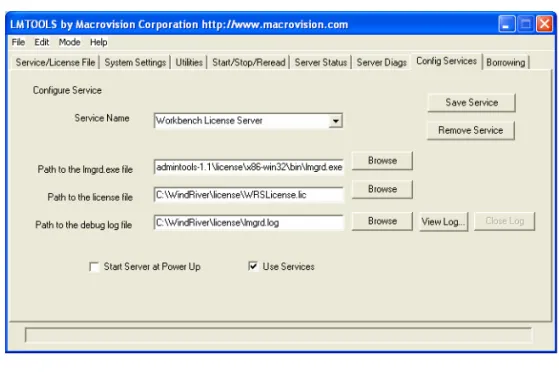Click the Save Service button
The image size is (559, 372).
point(471,103)
